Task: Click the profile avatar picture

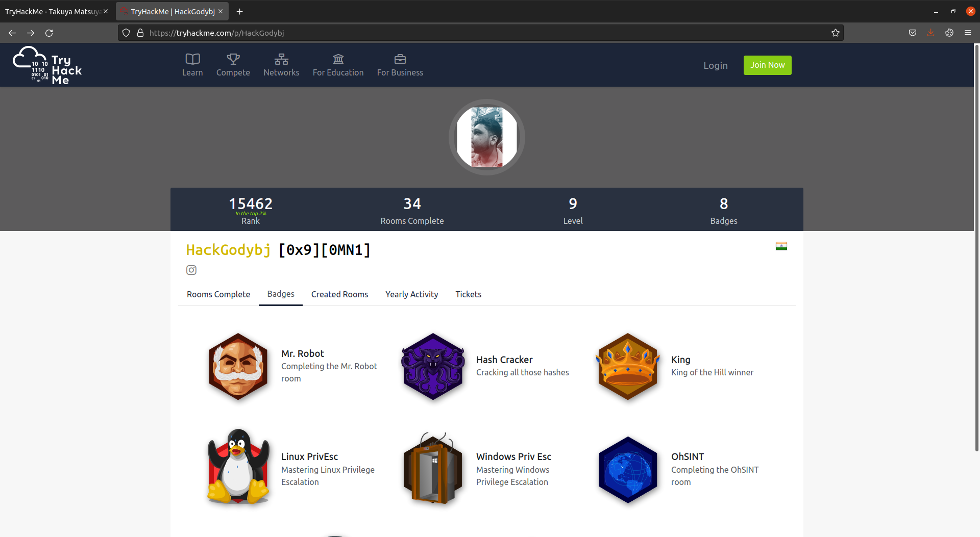Action: pyautogui.click(x=487, y=137)
